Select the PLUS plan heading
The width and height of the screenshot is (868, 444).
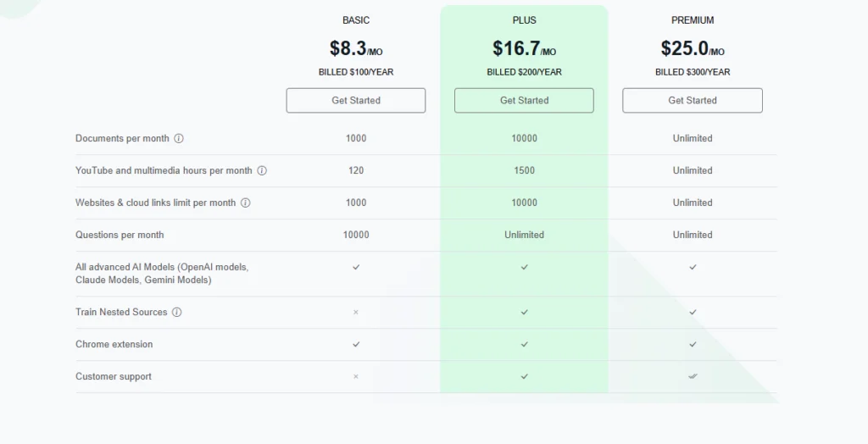tap(524, 20)
